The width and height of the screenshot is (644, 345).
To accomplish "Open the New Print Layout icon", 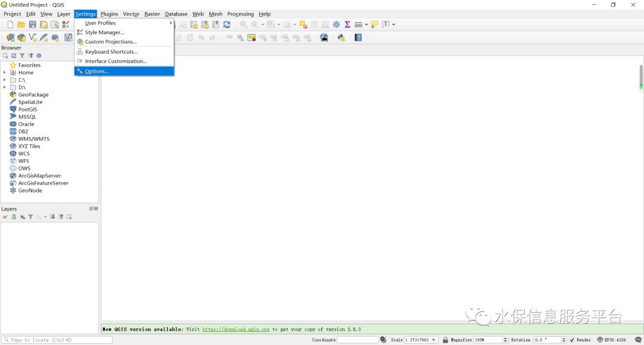I will tap(44, 24).
